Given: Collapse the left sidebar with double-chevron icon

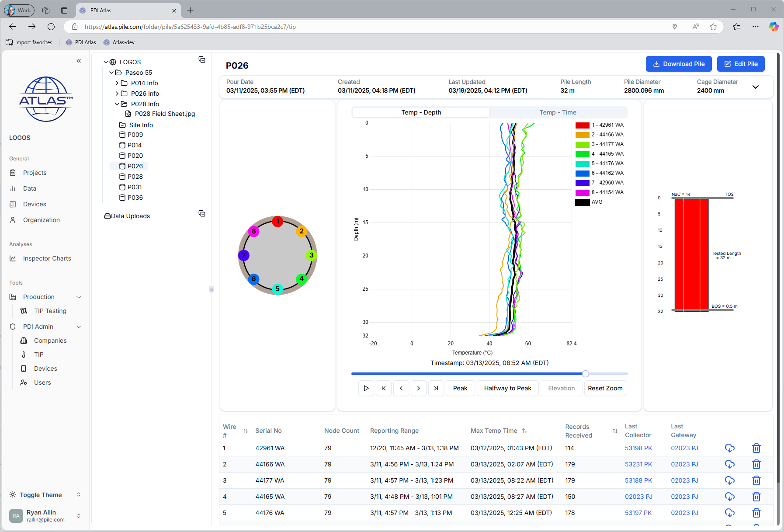Looking at the screenshot, I should click(x=79, y=61).
